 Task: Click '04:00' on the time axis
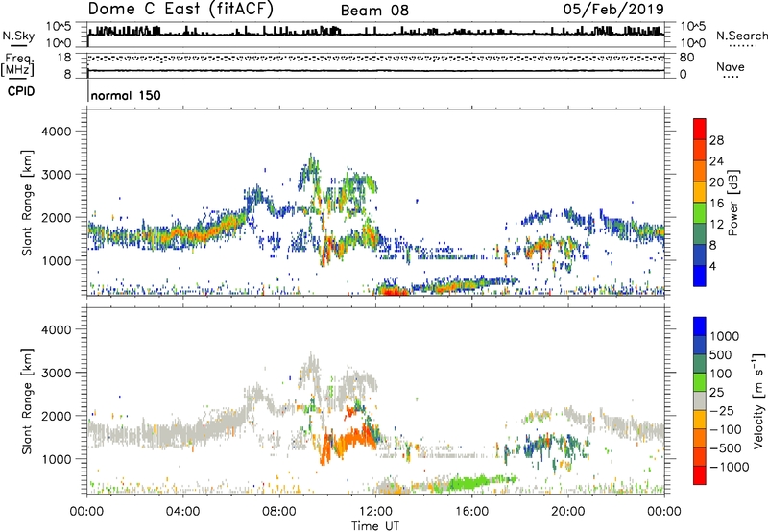[183, 512]
